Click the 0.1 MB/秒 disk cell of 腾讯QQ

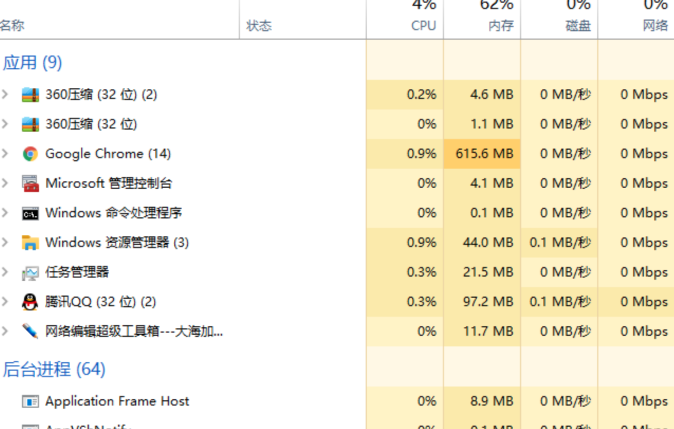pos(559,302)
